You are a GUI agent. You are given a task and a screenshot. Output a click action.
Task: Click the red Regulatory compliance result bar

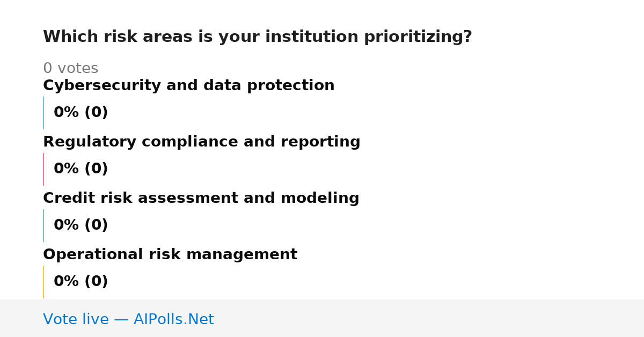pos(43,169)
